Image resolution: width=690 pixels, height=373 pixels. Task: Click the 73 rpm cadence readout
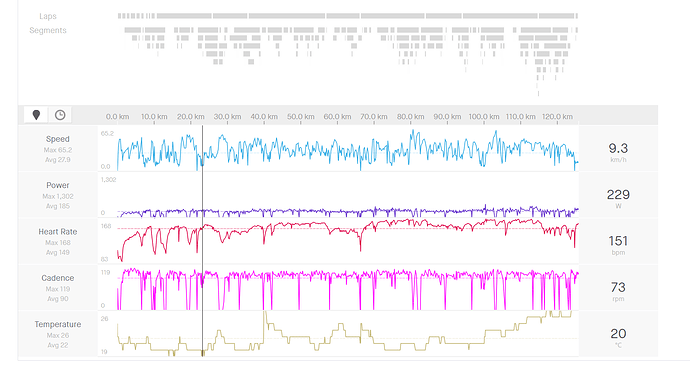click(618, 290)
